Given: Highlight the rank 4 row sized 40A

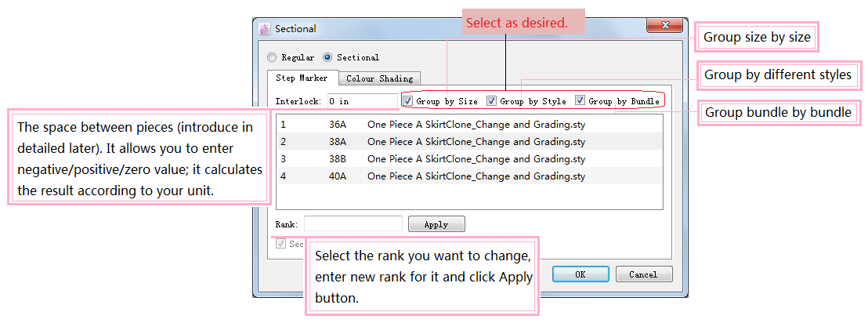Looking at the screenshot, I should point(470,176).
